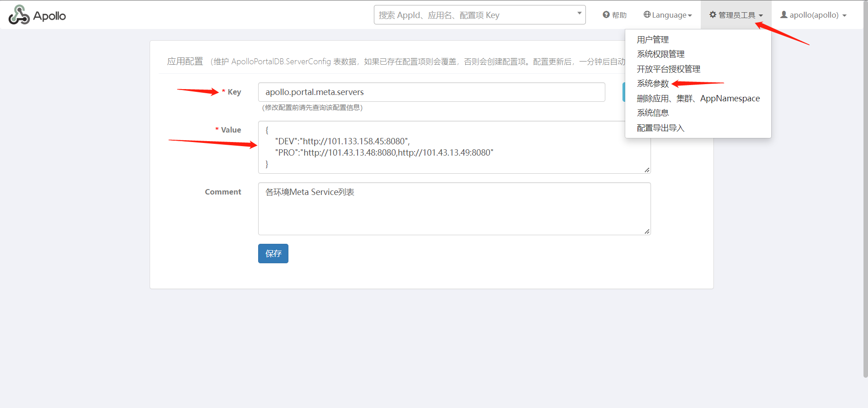Image resolution: width=868 pixels, height=408 pixels.
Task: Click the gear icon for 管理员工具
Action: 712,15
